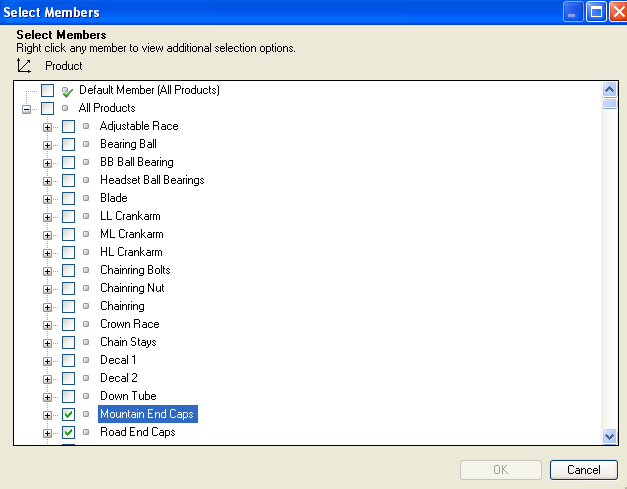The width and height of the screenshot is (627, 489).
Task: Click the member icon beside Decal 1
Action: pyautogui.click(x=86, y=360)
